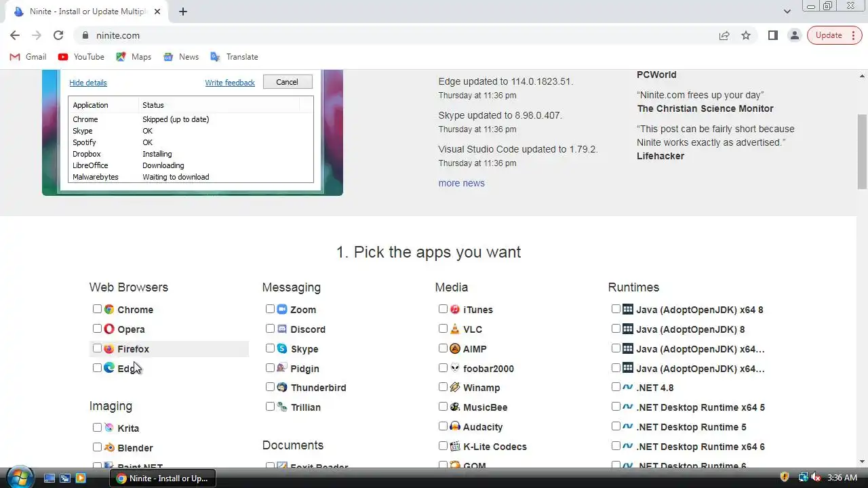Viewport: 868px width, 488px height.
Task: Click the Opera logo icon
Action: click(x=109, y=329)
